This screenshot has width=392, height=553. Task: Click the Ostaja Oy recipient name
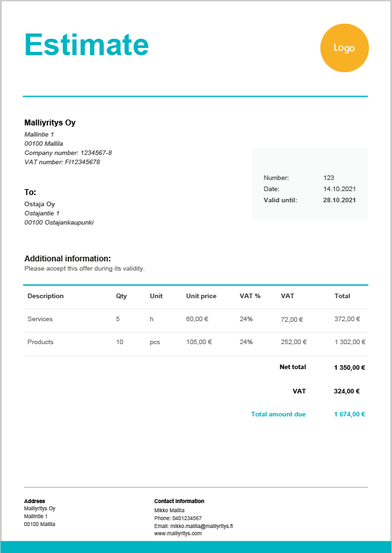[39, 204]
